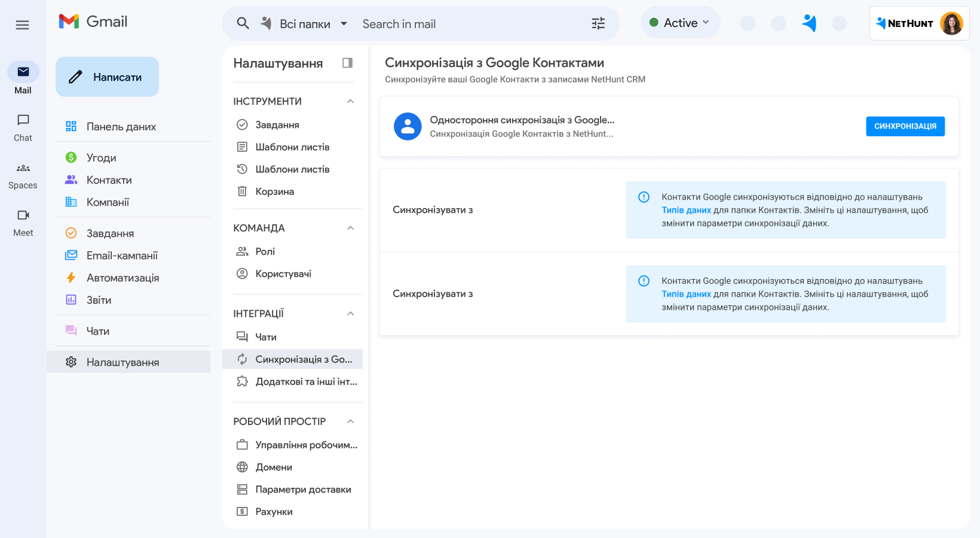This screenshot has width=980, height=538.
Task: Click the first info icon in notice
Action: 644,197
